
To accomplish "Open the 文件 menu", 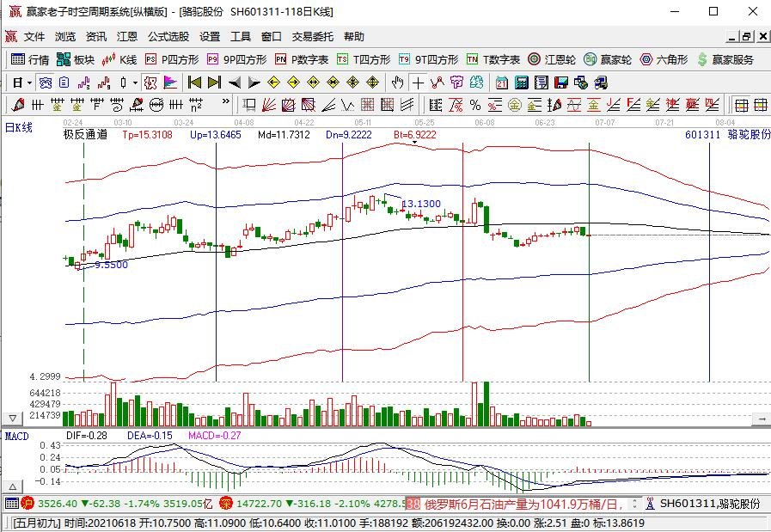I will [x=34, y=36].
